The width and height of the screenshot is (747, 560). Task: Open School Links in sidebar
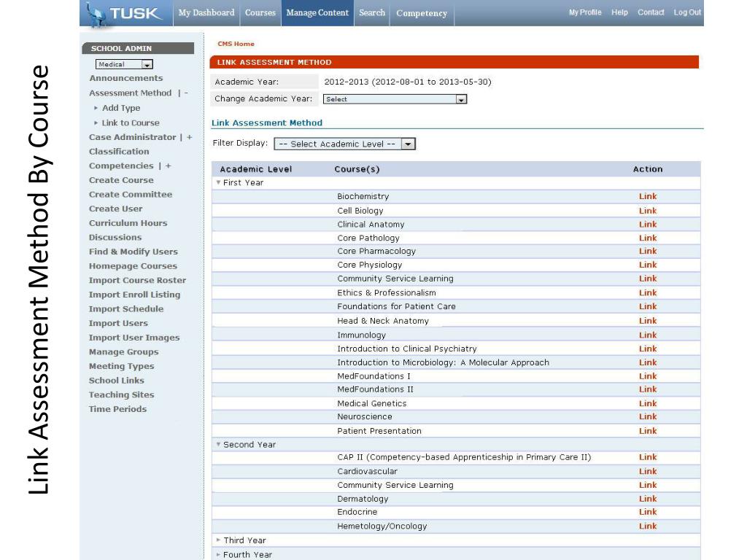(x=116, y=380)
